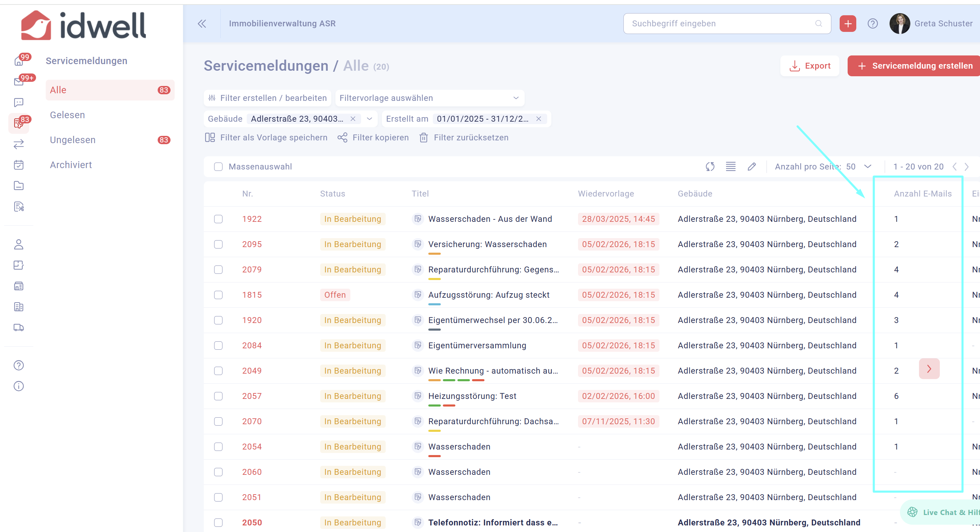This screenshot has width=980, height=532.
Task: Click the Suchbegriff eingeben search field
Action: [x=723, y=24]
